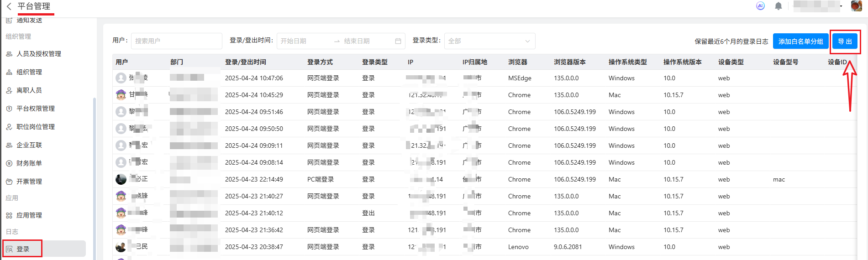Open the account name dropdown arrow
Screen dimensions: 868x260
tap(841, 6)
